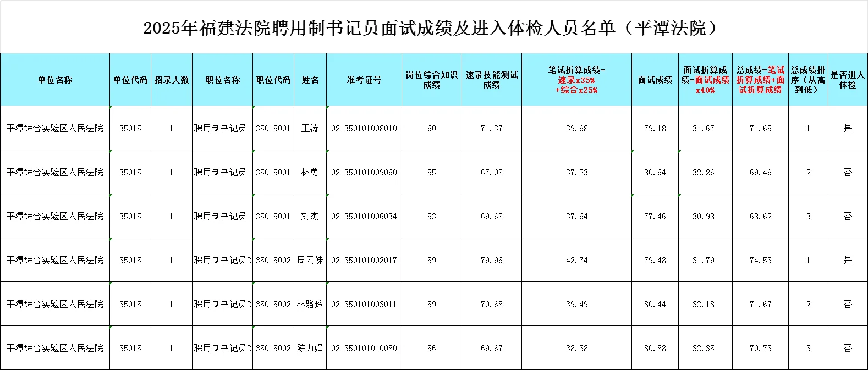Select the 岗位综合知识成绩 header cell

(x=432, y=80)
